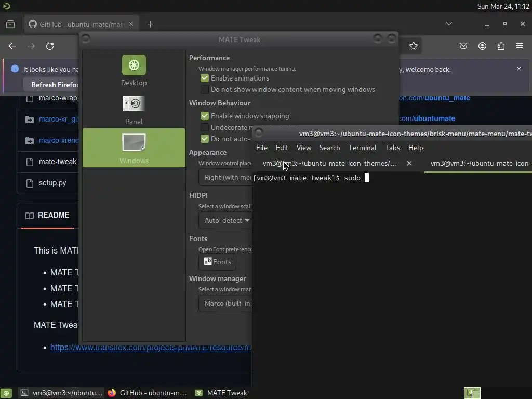Switch to MATE Tweak in bottom taskbar
The image size is (532, 399).
pyautogui.click(x=222, y=393)
